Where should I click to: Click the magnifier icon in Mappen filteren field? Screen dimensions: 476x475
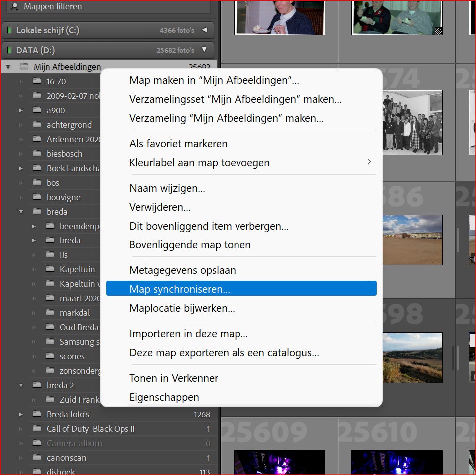pos(14,6)
